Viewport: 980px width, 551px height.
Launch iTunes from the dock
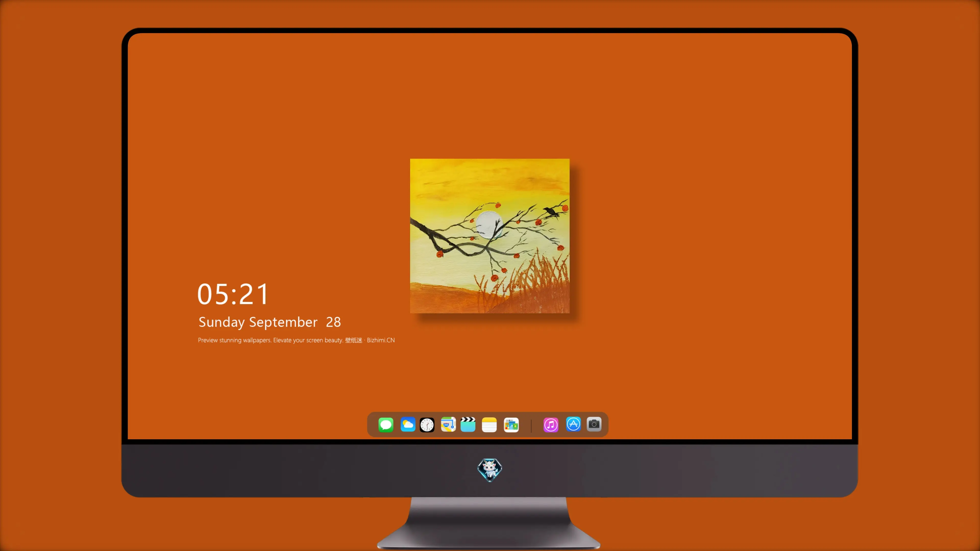[x=551, y=425]
